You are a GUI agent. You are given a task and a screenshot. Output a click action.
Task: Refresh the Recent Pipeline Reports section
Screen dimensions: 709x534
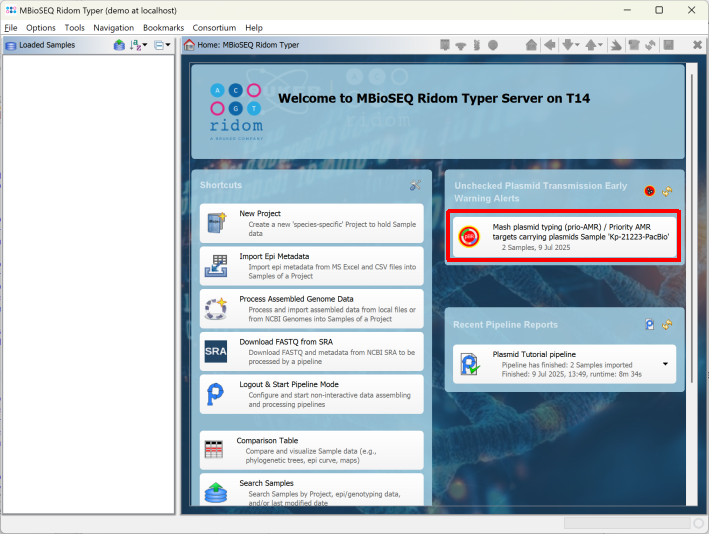click(x=667, y=324)
